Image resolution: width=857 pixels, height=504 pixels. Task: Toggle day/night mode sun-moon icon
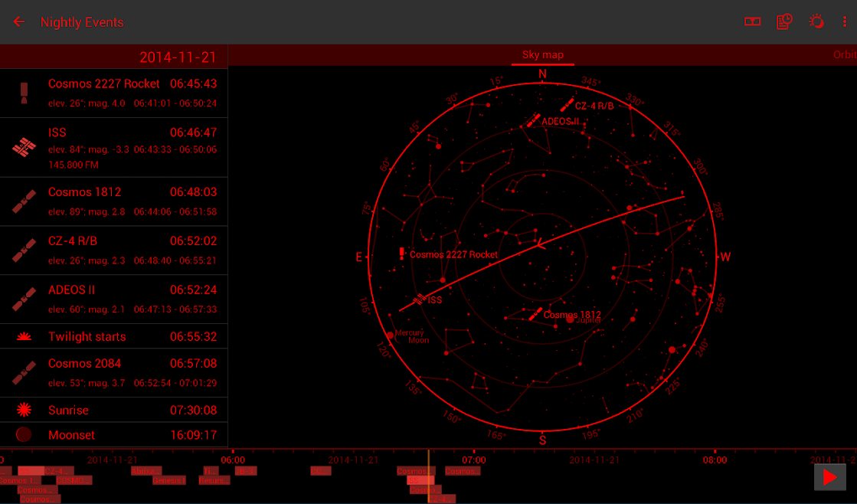(816, 21)
